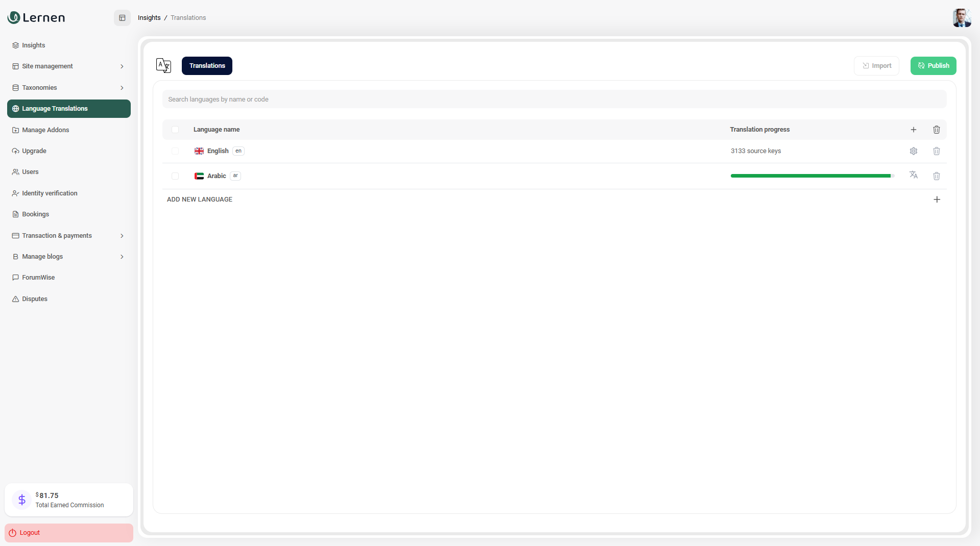The height and width of the screenshot is (546, 980).
Task: Delete the Arabic language via trash icon
Action: point(936,176)
